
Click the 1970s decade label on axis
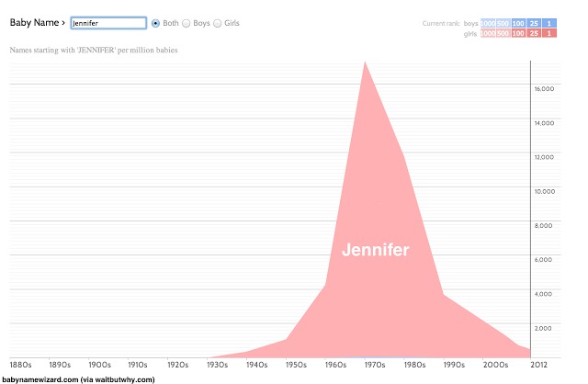tap(375, 365)
